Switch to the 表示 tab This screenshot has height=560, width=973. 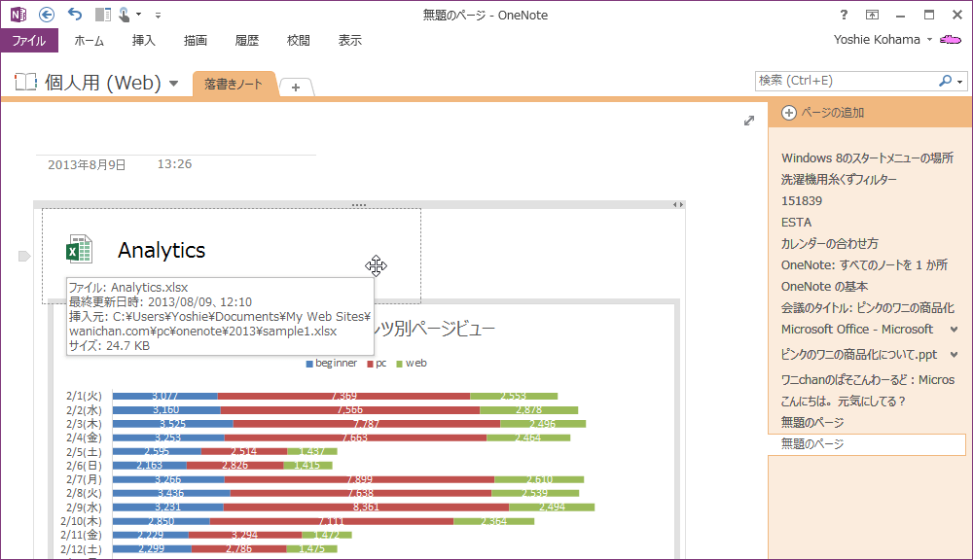[349, 40]
